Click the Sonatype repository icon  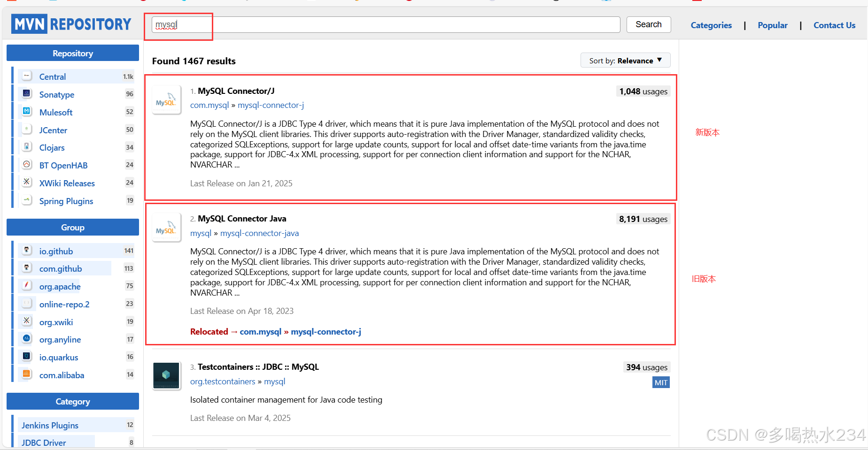pyautogui.click(x=27, y=94)
